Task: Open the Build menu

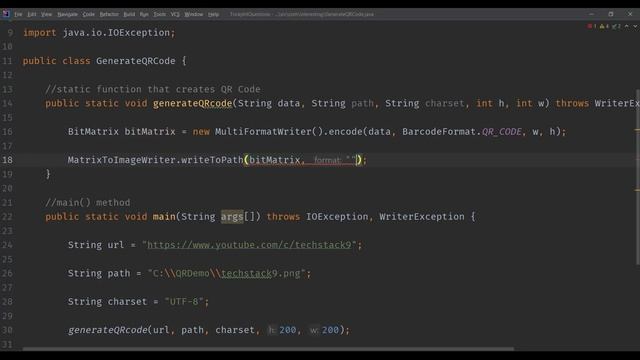Action: (x=129, y=14)
